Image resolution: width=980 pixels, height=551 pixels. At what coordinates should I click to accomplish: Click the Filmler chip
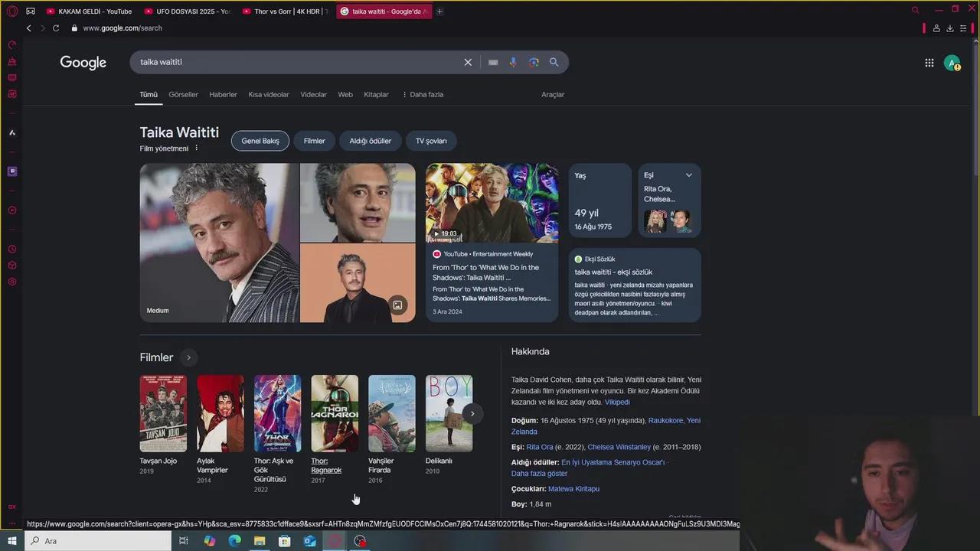click(314, 141)
